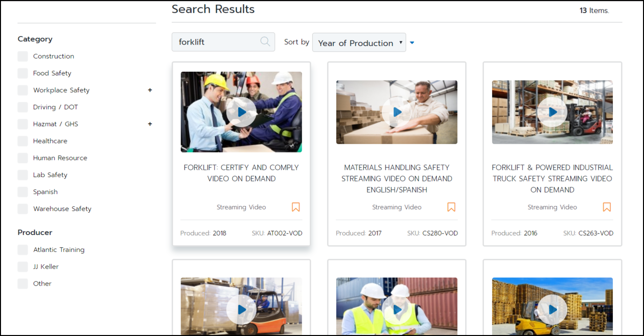Image resolution: width=644 pixels, height=336 pixels.
Task: Check the Food Safety category filter
Action: pos(23,73)
